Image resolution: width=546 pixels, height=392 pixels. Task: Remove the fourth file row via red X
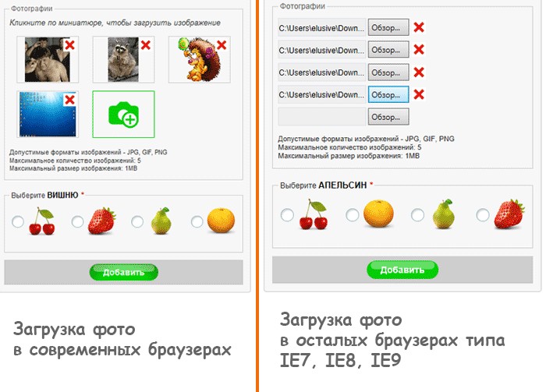pyautogui.click(x=419, y=94)
